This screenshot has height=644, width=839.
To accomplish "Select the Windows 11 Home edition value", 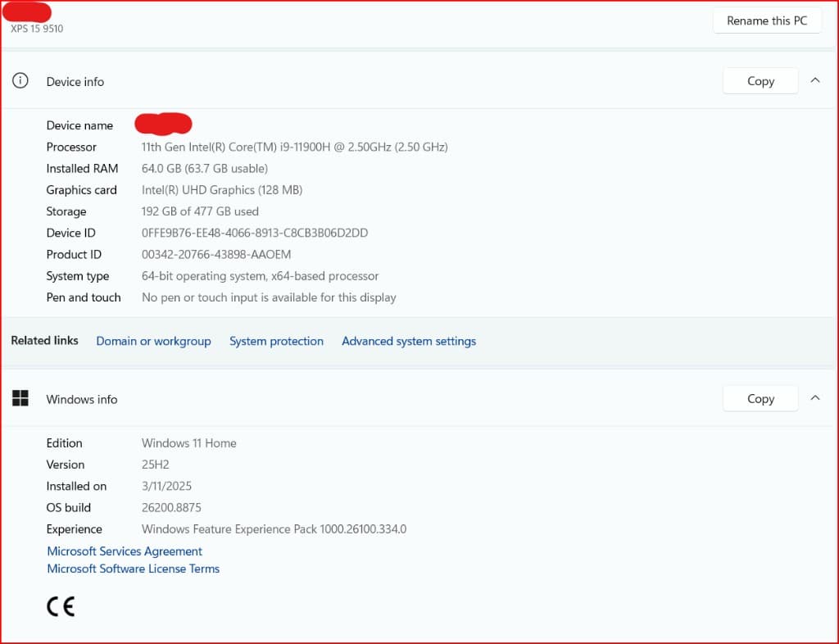I will click(189, 443).
